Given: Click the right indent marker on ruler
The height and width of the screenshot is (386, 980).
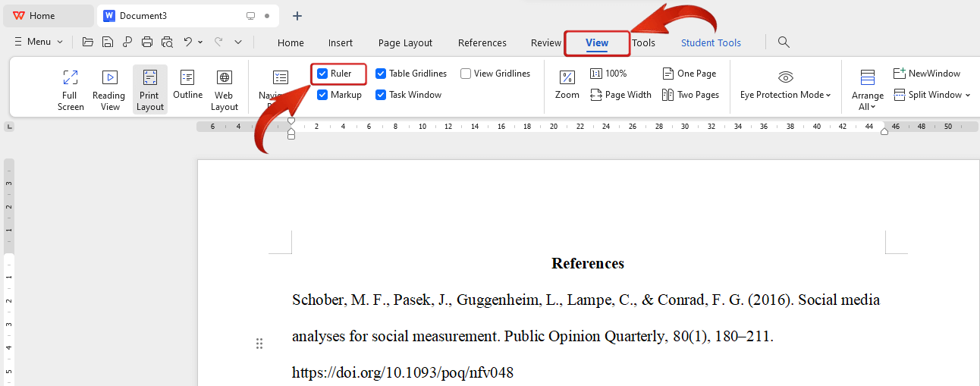Looking at the screenshot, I should tap(884, 131).
